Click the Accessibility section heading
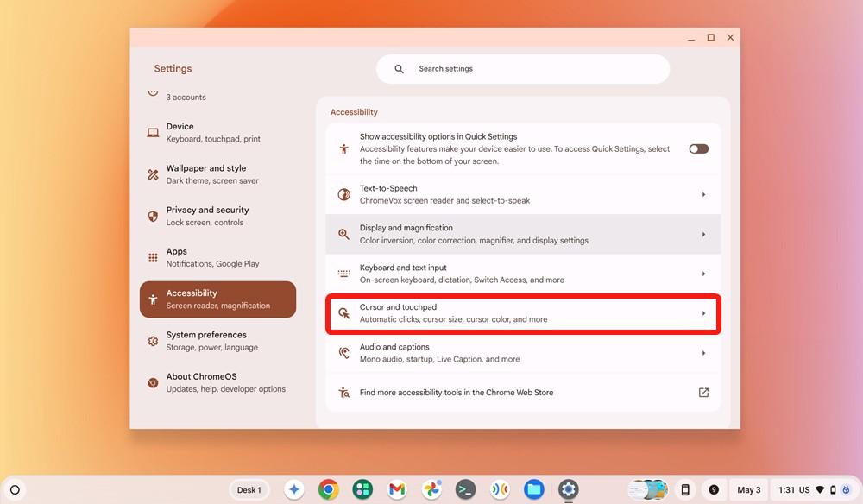 click(x=354, y=111)
